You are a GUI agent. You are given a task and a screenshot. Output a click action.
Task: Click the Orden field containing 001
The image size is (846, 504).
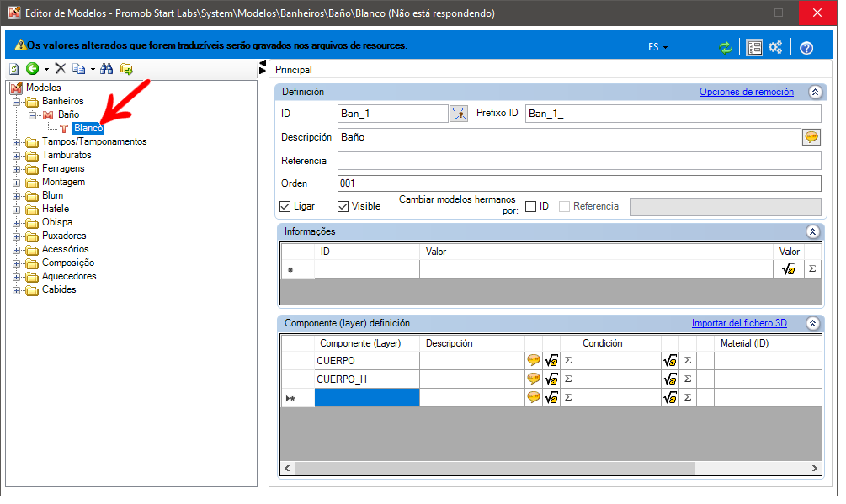(579, 183)
